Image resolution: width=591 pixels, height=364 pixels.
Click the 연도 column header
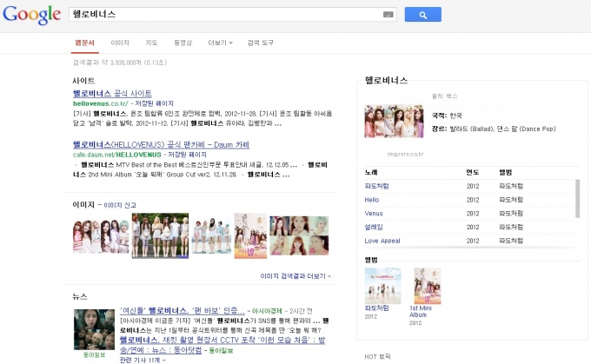[x=473, y=172]
